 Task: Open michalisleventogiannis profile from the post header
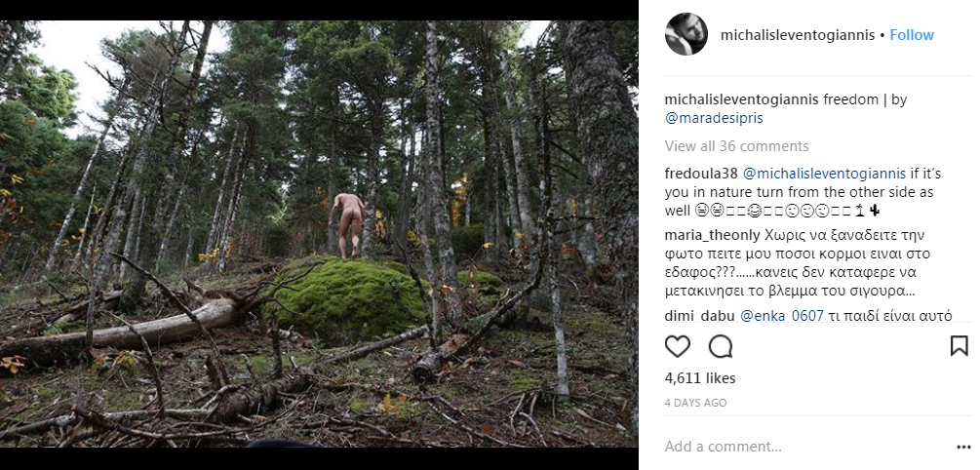pyautogui.click(x=798, y=35)
